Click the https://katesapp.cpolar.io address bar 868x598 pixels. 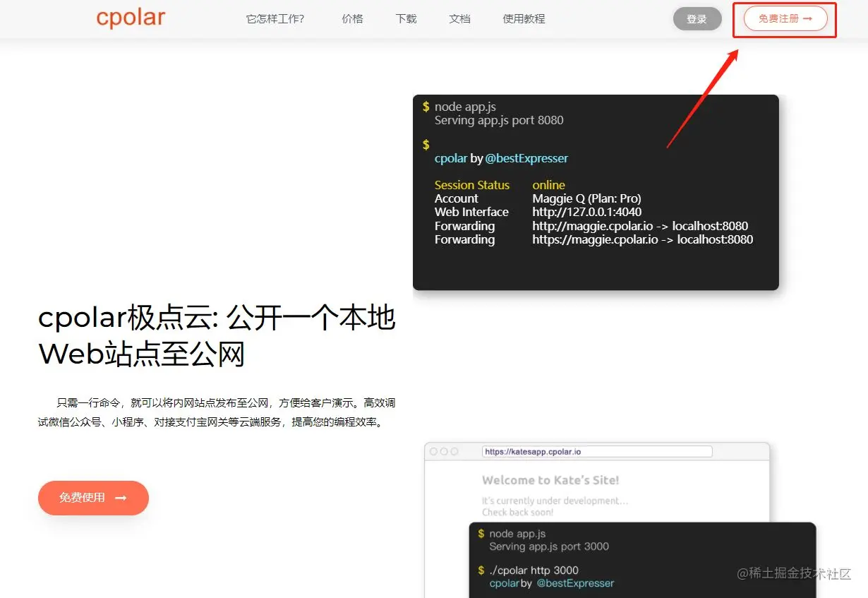click(597, 451)
